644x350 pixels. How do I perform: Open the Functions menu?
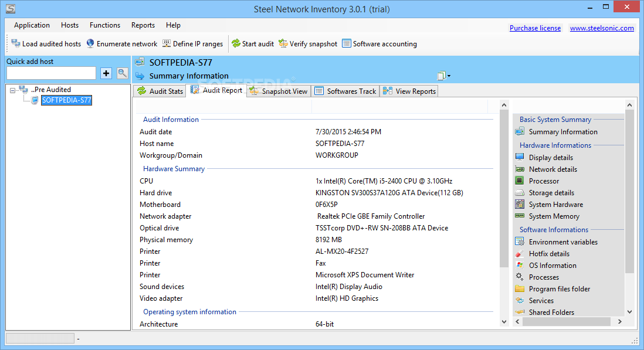click(105, 25)
